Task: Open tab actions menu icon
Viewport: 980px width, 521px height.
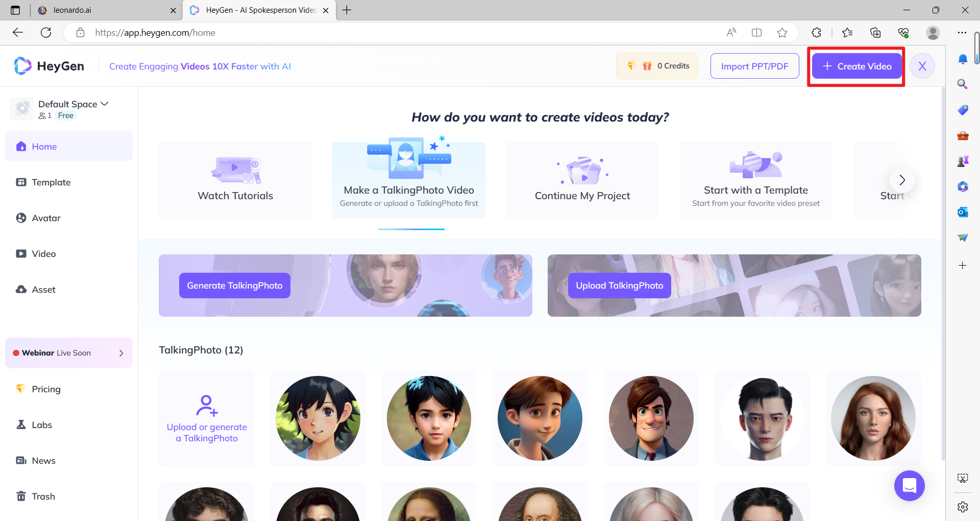Action: [x=15, y=10]
